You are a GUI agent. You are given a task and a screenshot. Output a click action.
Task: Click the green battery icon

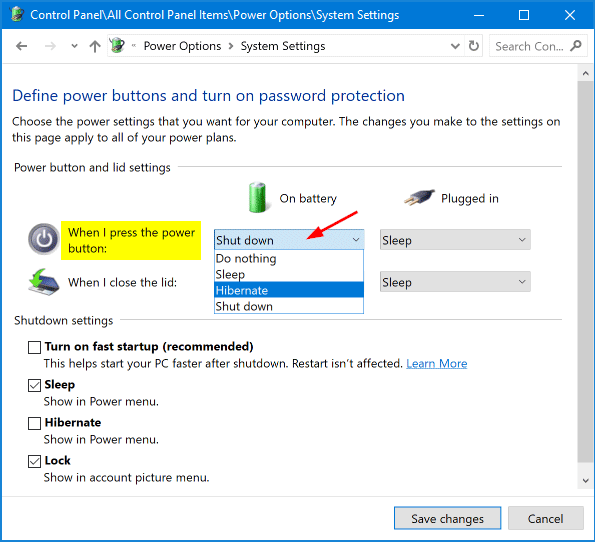tap(258, 197)
